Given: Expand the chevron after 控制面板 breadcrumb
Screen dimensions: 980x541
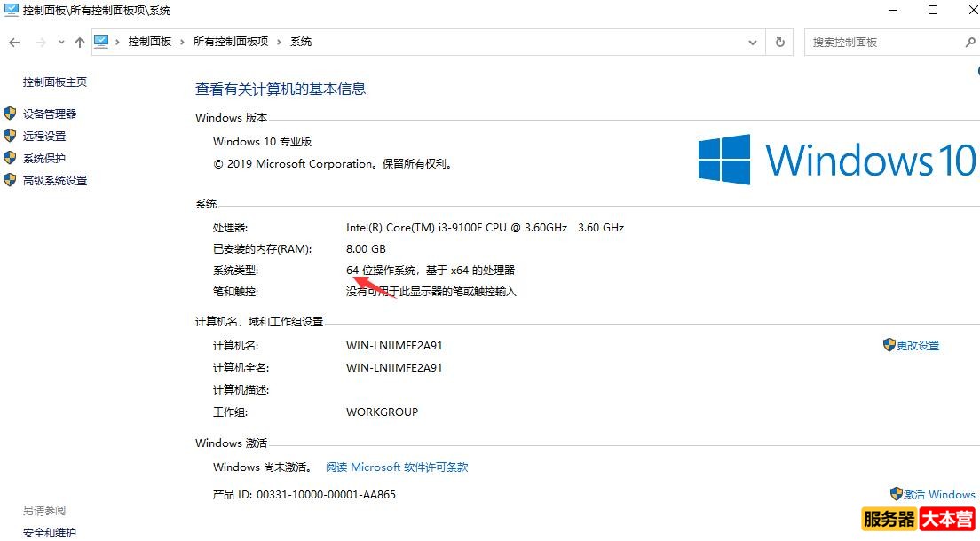Looking at the screenshot, I should click(182, 42).
